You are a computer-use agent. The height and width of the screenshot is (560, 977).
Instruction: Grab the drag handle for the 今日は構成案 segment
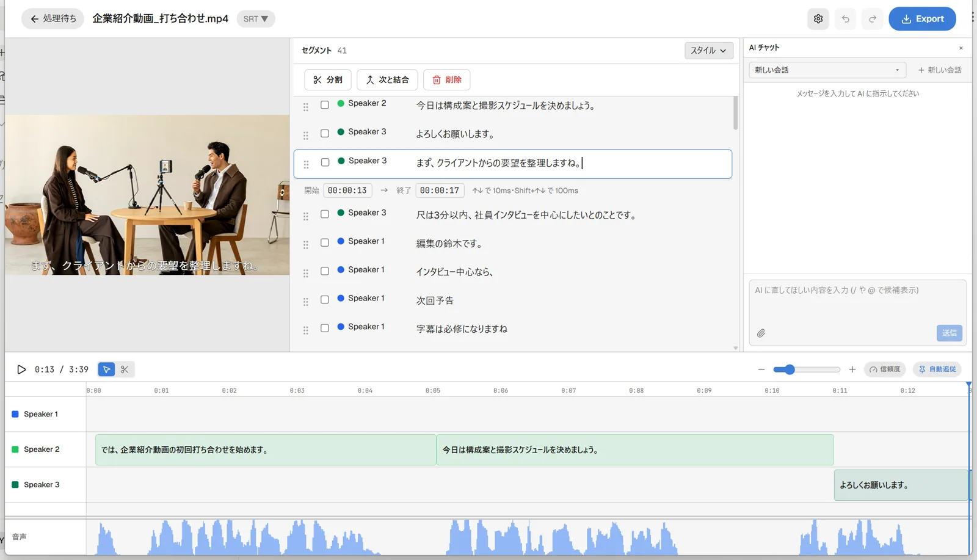(x=306, y=107)
